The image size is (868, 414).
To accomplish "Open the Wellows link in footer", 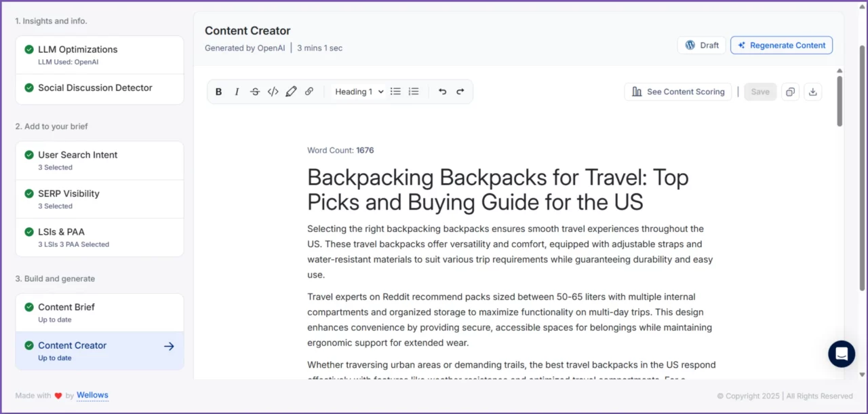I will 92,395.
